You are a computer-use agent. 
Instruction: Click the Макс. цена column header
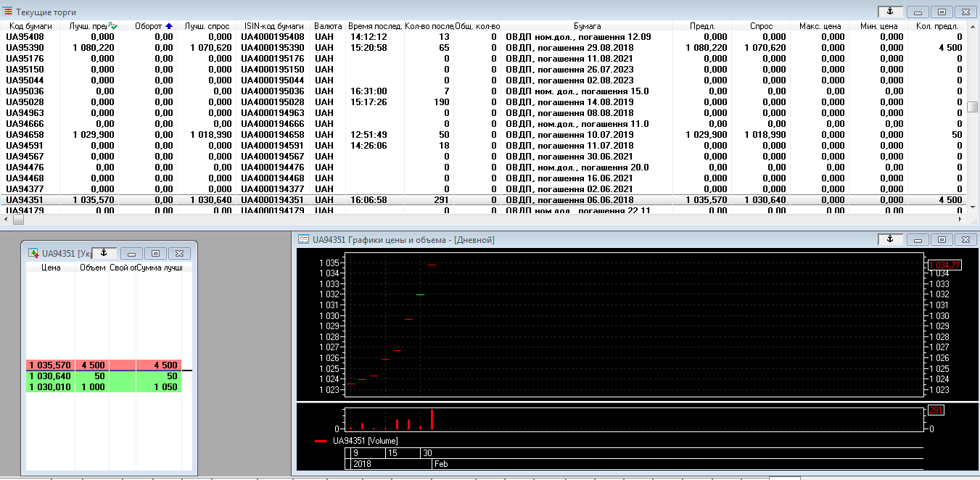(x=820, y=26)
